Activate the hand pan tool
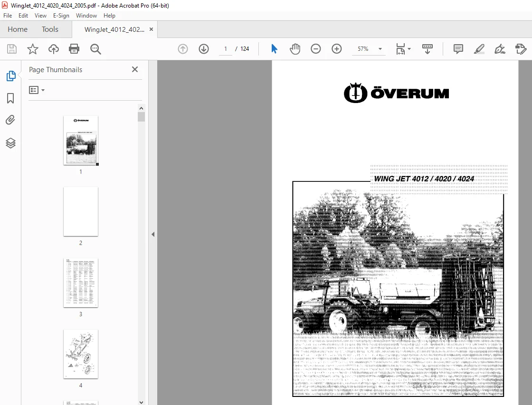The width and height of the screenshot is (532, 405). click(x=295, y=49)
